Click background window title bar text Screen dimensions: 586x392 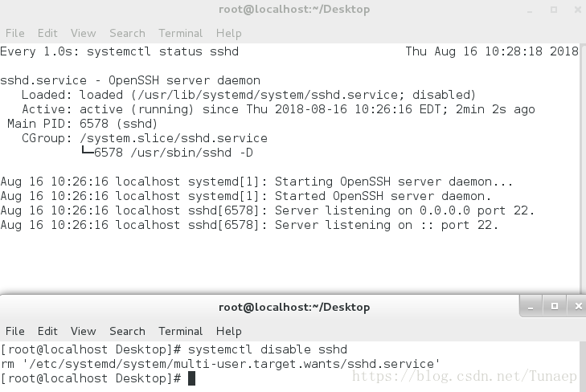294,10
